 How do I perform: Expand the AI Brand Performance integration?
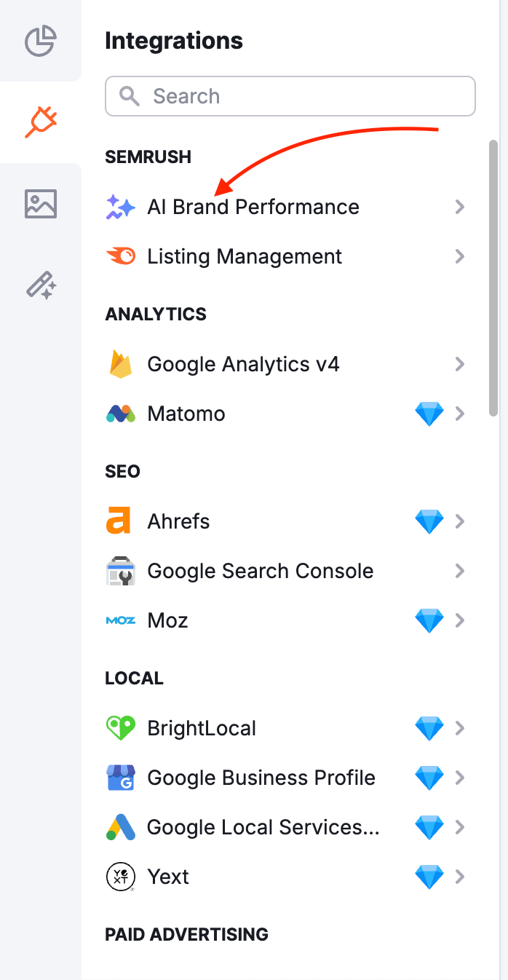[x=460, y=207]
